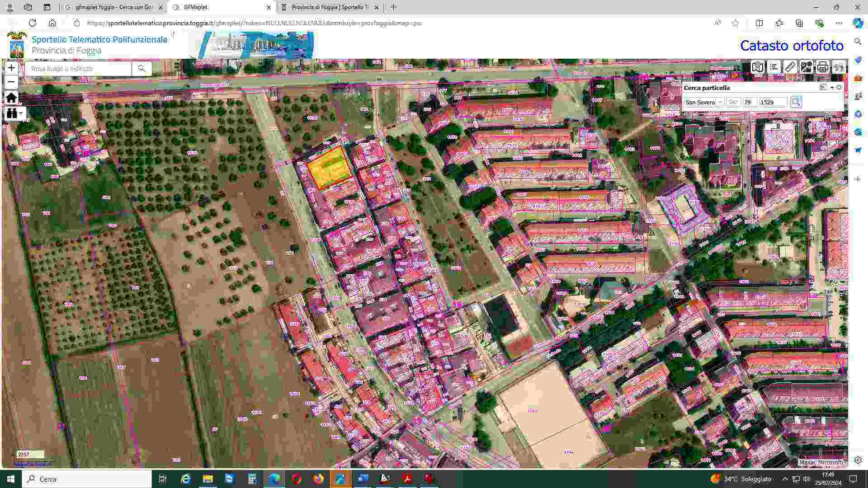Reset the map with the home button
Viewport: 868px width, 488px height.
pyautogui.click(x=11, y=98)
